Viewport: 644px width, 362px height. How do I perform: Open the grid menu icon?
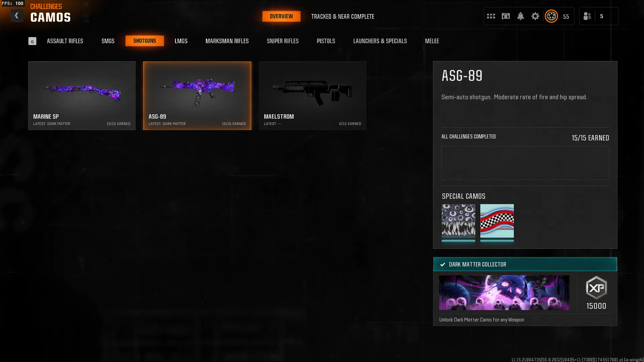point(491,16)
